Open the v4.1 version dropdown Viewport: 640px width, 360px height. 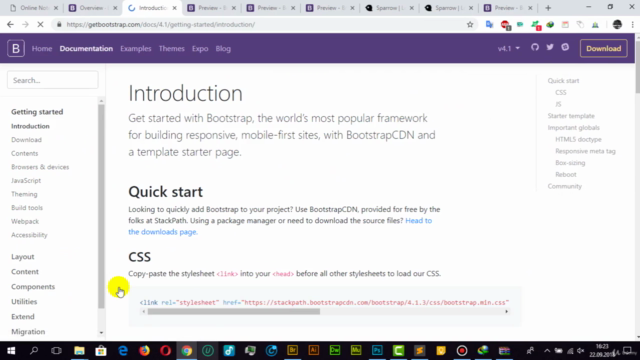coord(509,48)
